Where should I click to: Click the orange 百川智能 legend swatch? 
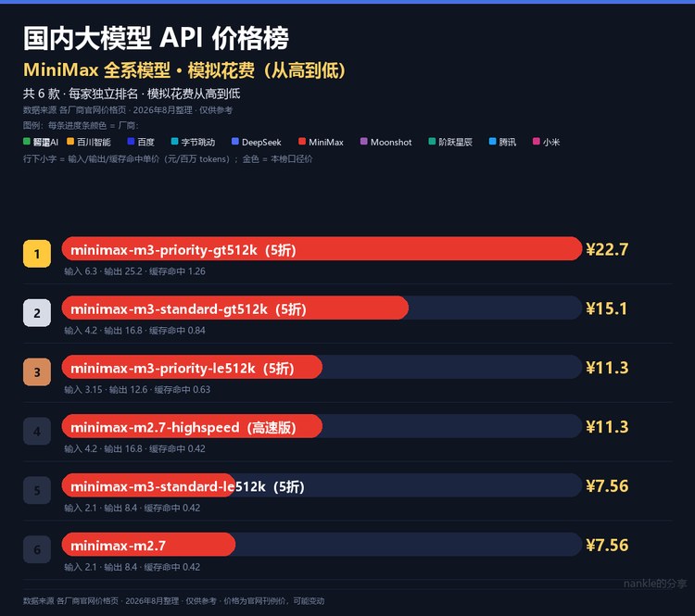(x=70, y=142)
